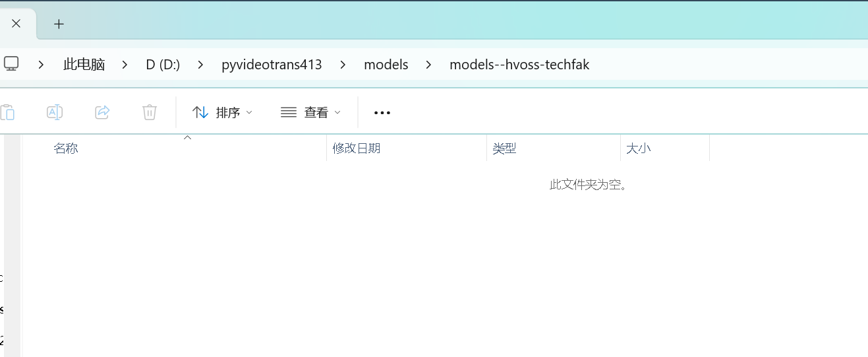Expand the chevron after 此电脑
Screen dimensions: 868x357
125,65
